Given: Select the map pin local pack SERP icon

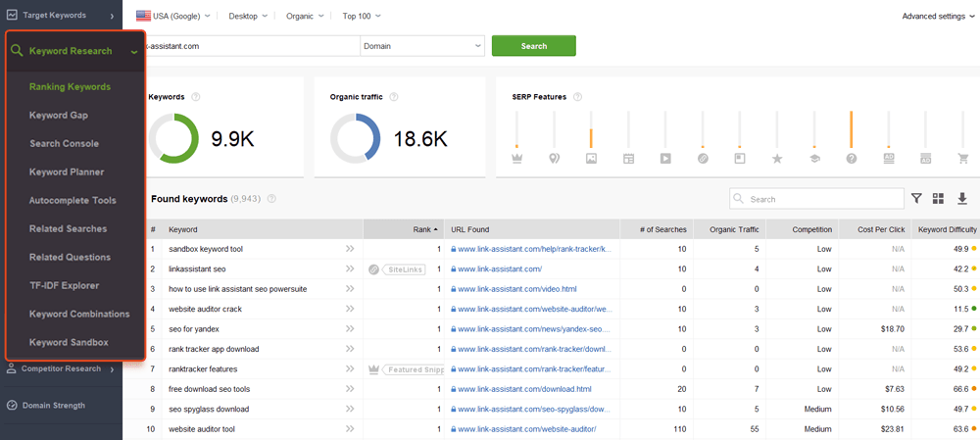Looking at the screenshot, I should (x=554, y=159).
